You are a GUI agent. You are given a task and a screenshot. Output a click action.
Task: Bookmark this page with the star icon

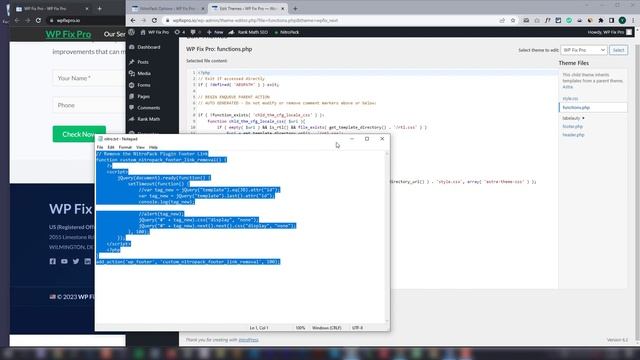[x=513, y=20]
